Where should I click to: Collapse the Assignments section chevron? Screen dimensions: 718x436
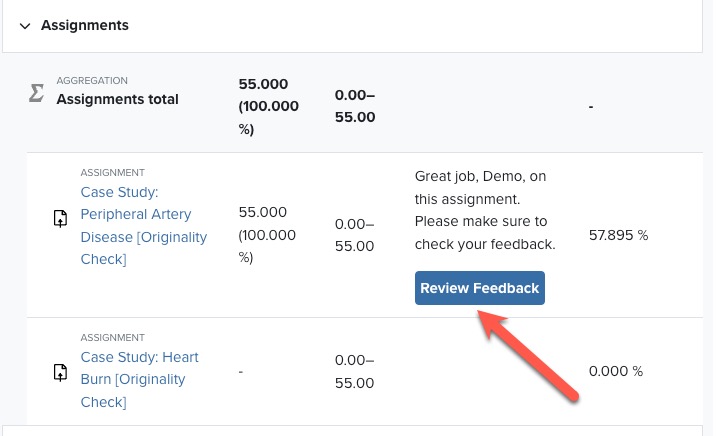click(25, 26)
